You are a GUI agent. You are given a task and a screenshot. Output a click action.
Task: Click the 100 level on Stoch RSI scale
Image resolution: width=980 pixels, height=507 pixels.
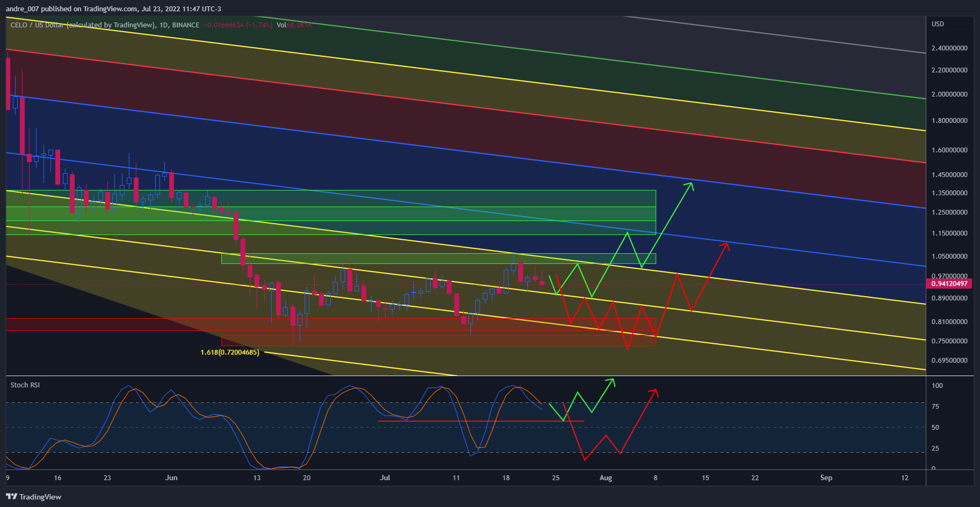tap(937, 386)
